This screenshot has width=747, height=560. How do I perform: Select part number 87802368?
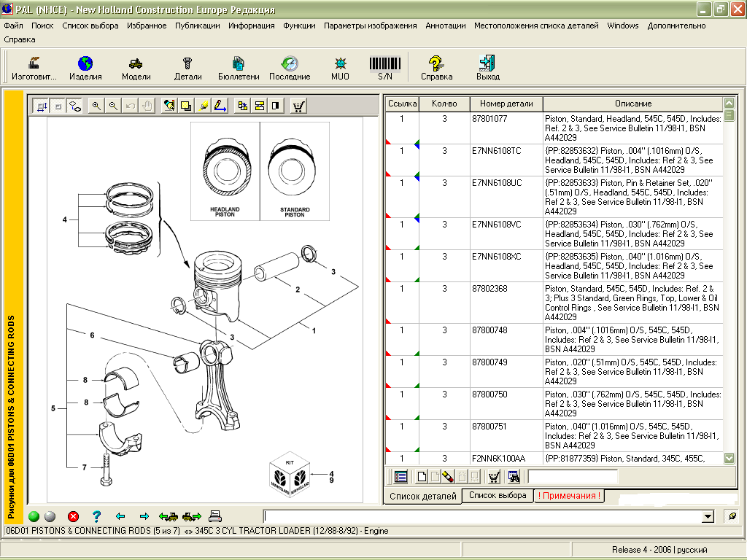pyautogui.click(x=489, y=289)
